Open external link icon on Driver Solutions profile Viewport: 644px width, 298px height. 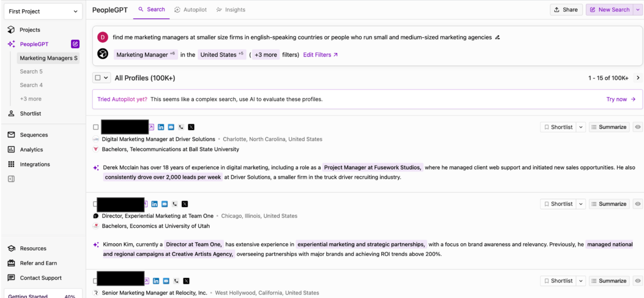point(152,127)
